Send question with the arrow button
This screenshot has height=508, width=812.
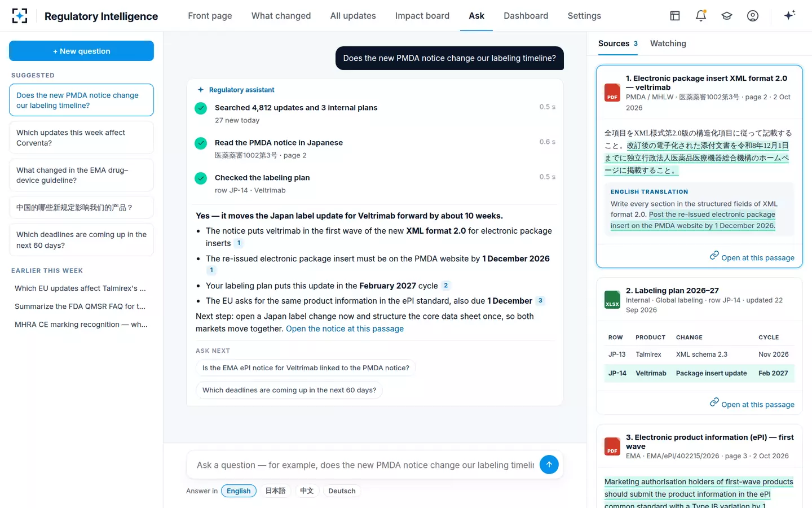(549, 465)
